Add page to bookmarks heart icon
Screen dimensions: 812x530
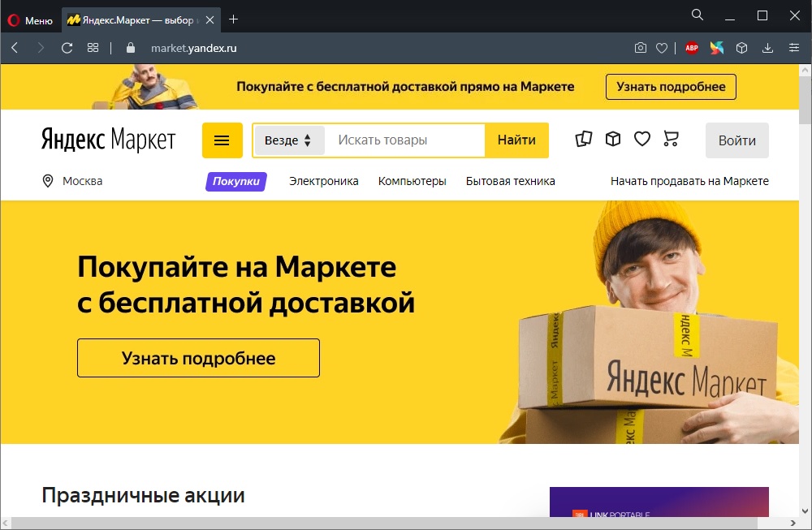point(662,48)
